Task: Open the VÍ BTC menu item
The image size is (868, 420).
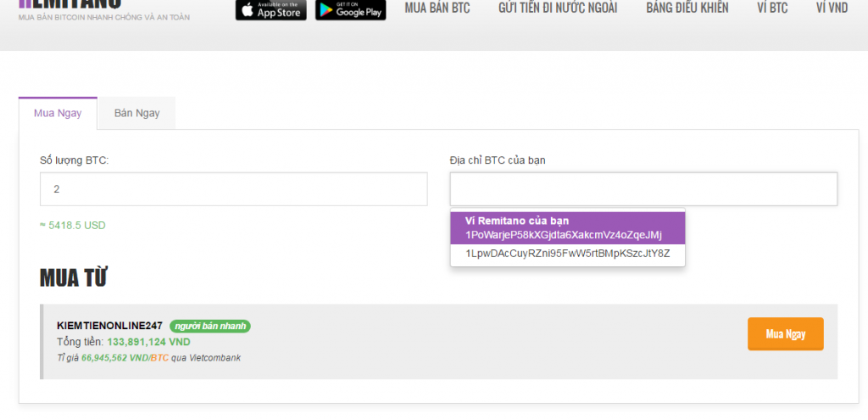Action: coord(772,8)
